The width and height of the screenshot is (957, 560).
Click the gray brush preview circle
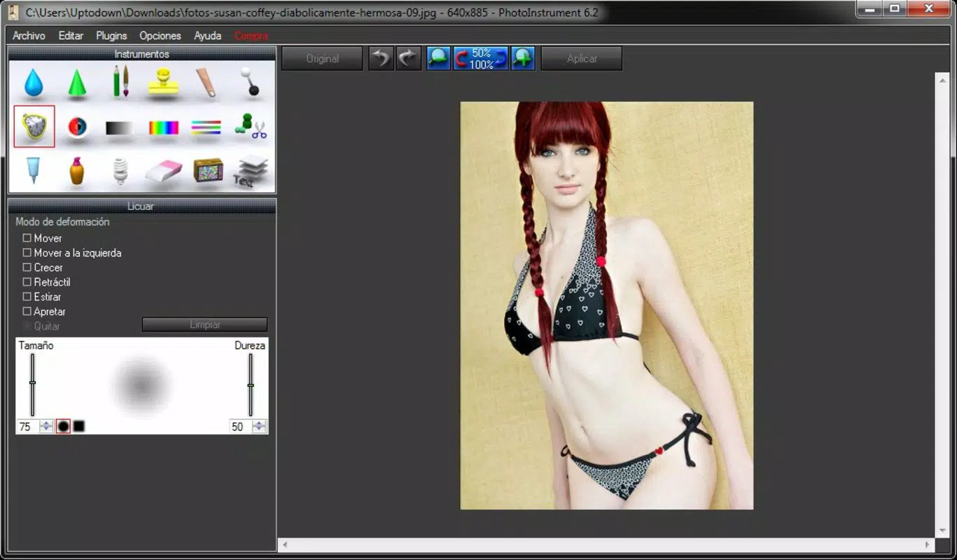(x=142, y=384)
